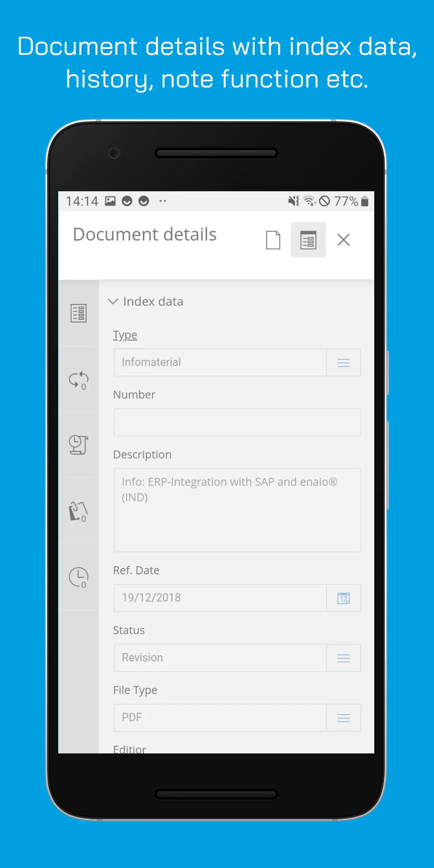The image size is (434, 868).
Task: Open the notes sidebar tab
Action: [79, 511]
